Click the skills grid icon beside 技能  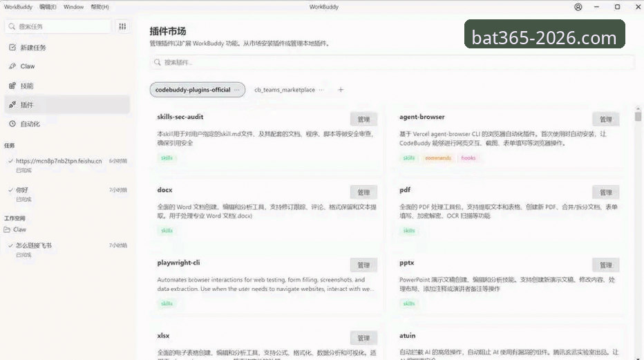12,86
